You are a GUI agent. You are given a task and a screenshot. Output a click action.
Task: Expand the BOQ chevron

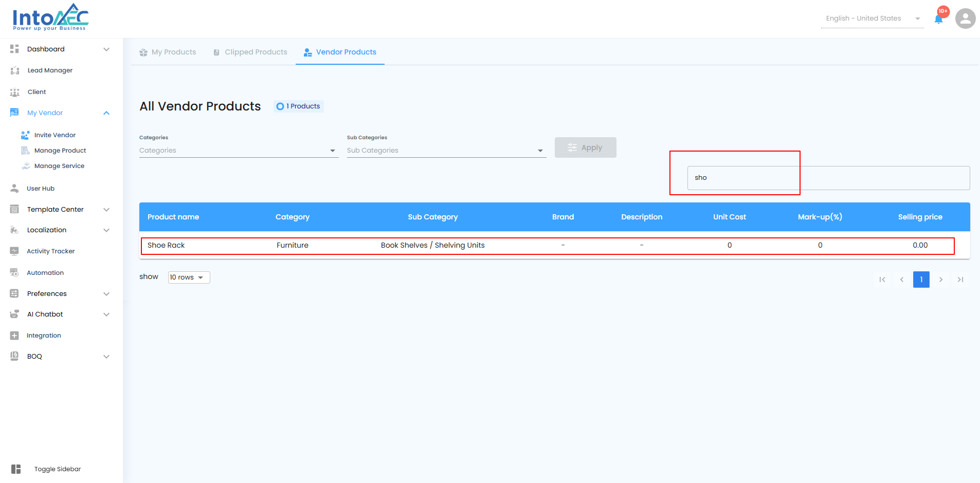click(x=106, y=357)
